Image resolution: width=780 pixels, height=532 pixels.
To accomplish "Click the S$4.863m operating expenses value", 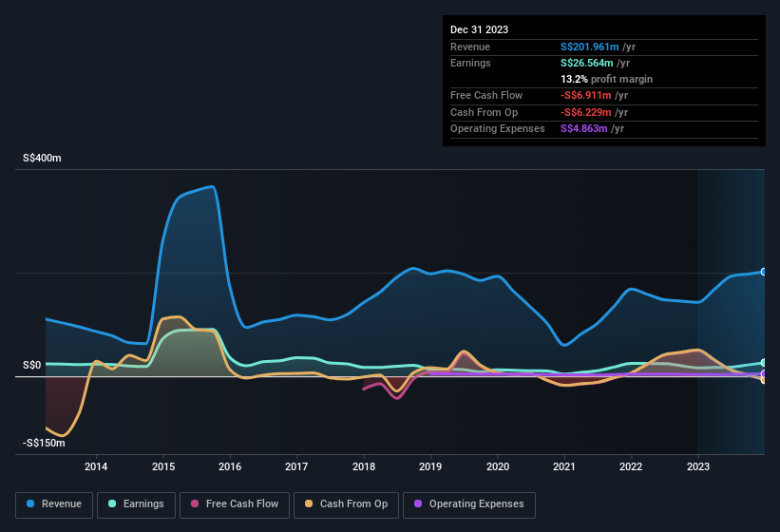I will pos(584,129).
